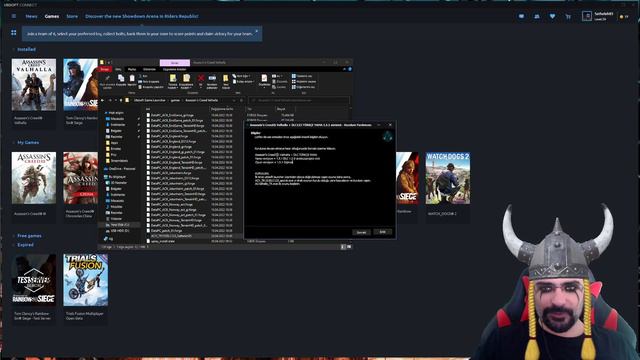Viewport: 640px width, 360px height.
Task: Open the Paylaş ribbon tab in Explorer
Action: pyautogui.click(x=132, y=69)
